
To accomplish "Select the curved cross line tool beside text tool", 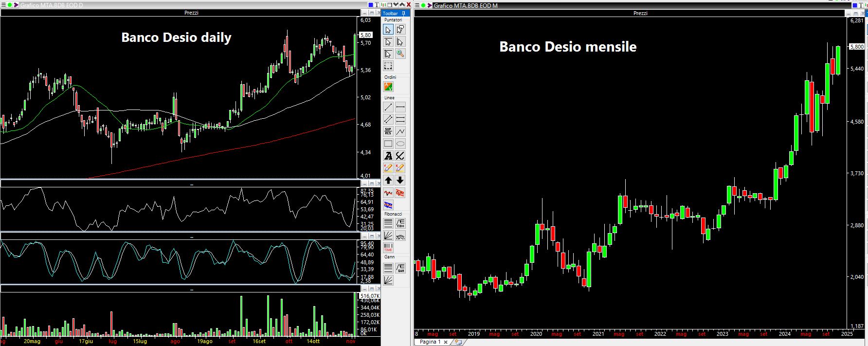I will (x=400, y=156).
